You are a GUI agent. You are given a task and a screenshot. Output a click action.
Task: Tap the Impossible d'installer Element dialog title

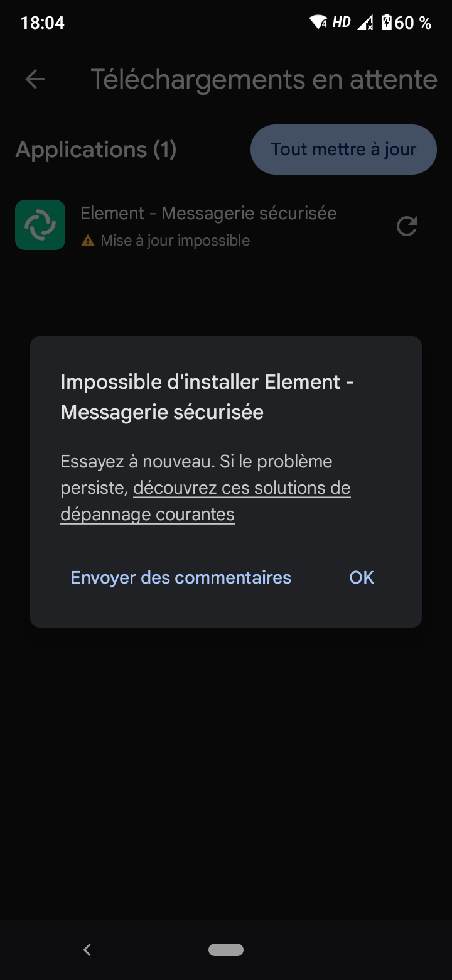[x=207, y=397]
